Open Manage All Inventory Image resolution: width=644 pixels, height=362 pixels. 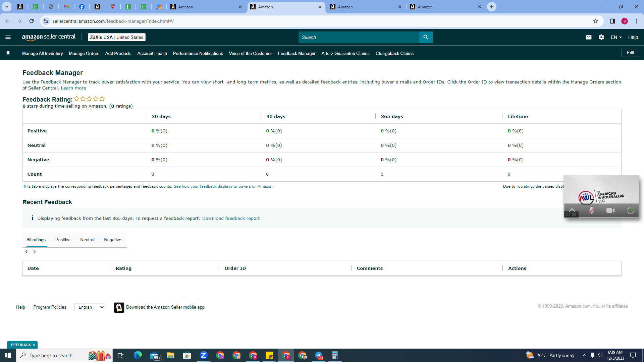[x=42, y=53]
